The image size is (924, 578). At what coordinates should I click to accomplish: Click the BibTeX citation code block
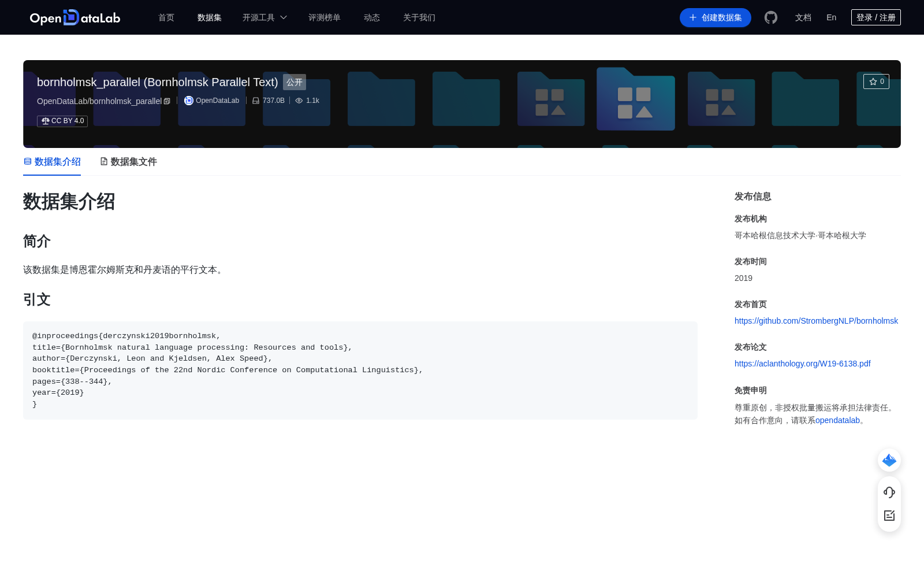(x=360, y=370)
